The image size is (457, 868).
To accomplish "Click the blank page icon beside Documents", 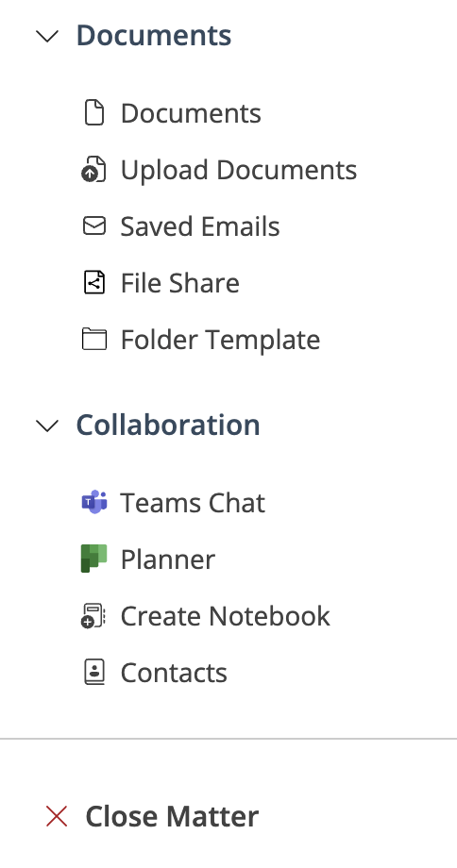I will click(x=94, y=113).
